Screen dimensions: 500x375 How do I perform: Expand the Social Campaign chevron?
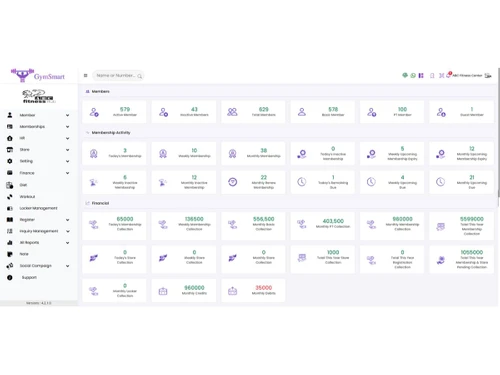pos(67,266)
